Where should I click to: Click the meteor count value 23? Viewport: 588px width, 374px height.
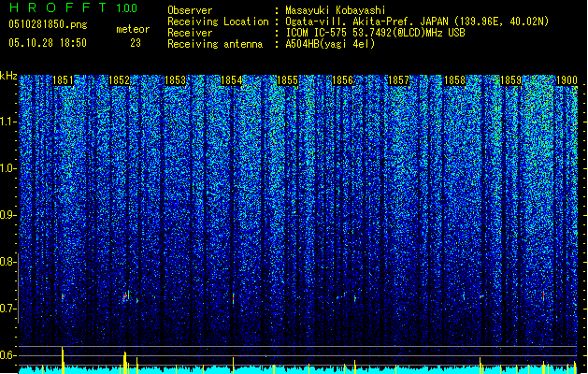(136, 43)
